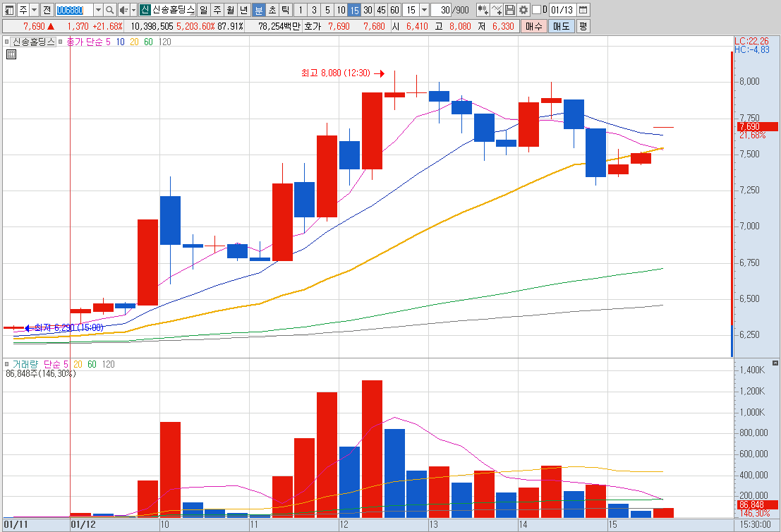Expand the stock code history dropdown
The height and width of the screenshot is (532, 781).
[98, 10]
